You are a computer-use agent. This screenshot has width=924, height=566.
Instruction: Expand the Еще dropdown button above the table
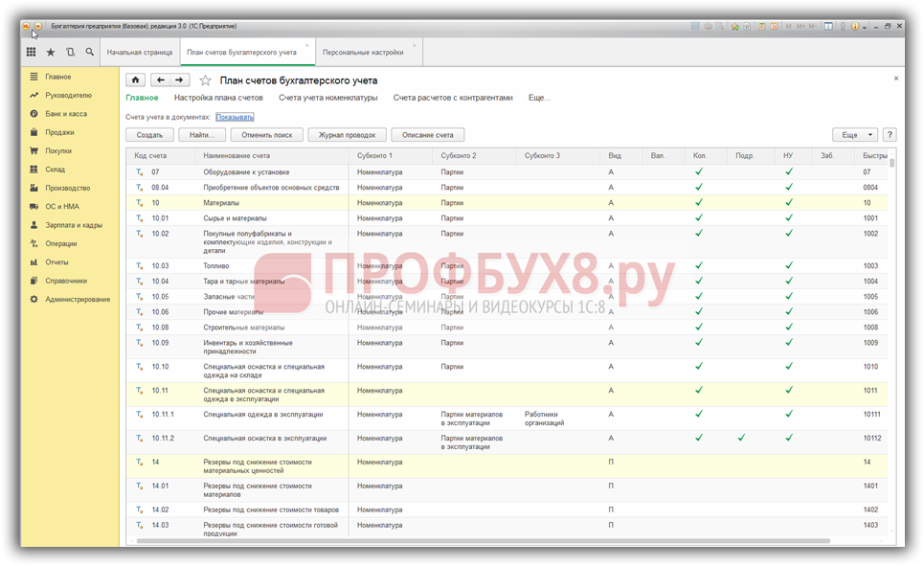pos(854,135)
